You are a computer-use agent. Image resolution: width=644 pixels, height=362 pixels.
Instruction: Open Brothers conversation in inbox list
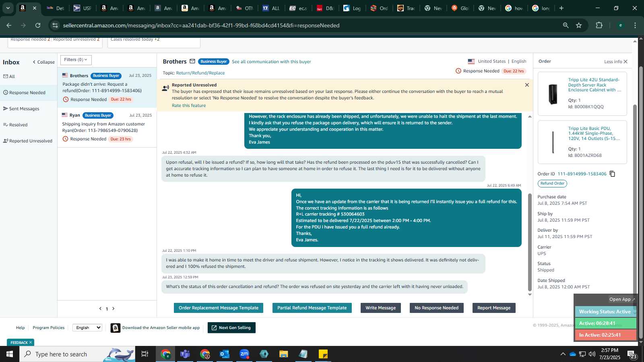point(107,87)
